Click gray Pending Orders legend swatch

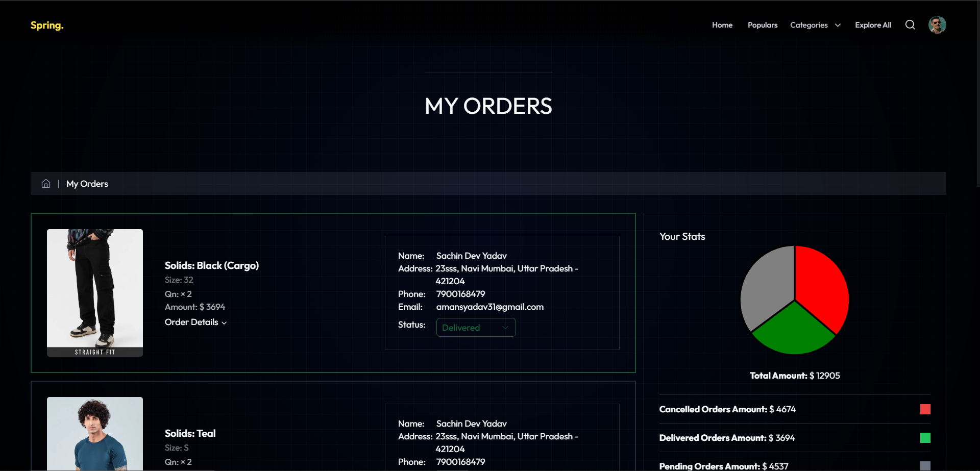coord(925,466)
